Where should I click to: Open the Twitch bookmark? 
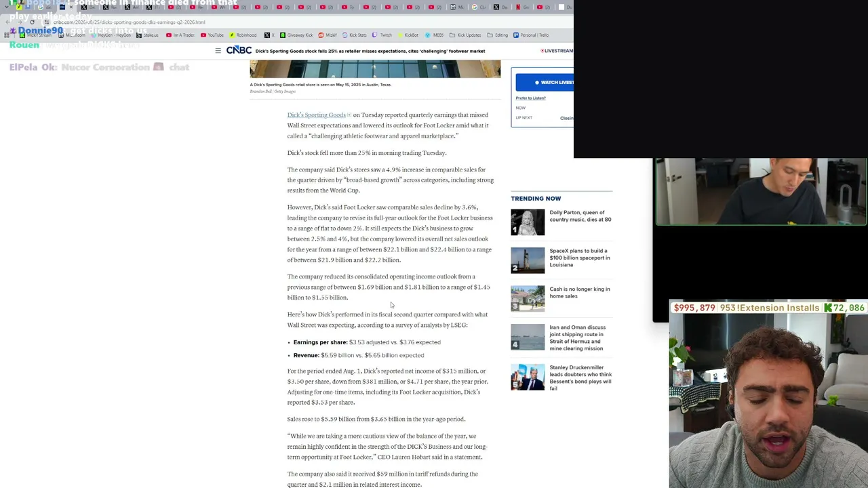tap(382, 35)
